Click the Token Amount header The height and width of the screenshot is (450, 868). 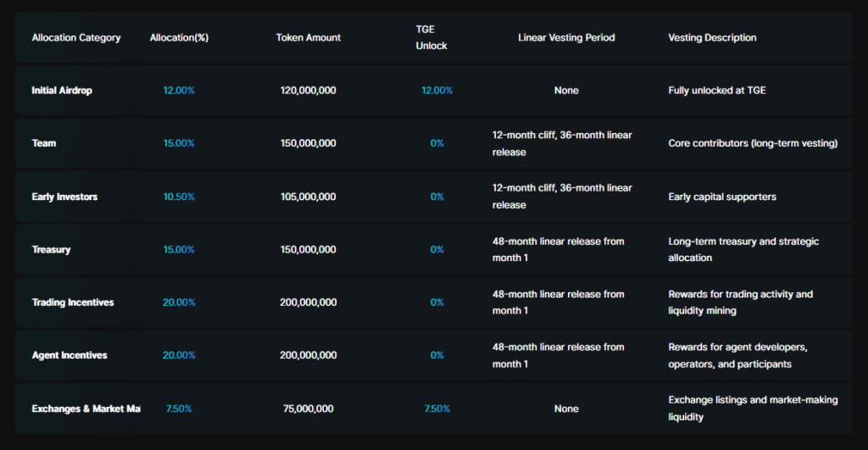pyautogui.click(x=309, y=37)
